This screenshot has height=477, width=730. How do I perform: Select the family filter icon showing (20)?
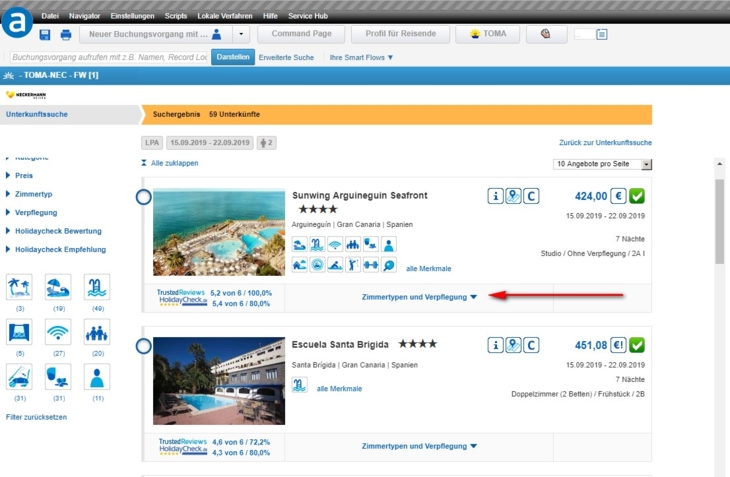coord(97,332)
